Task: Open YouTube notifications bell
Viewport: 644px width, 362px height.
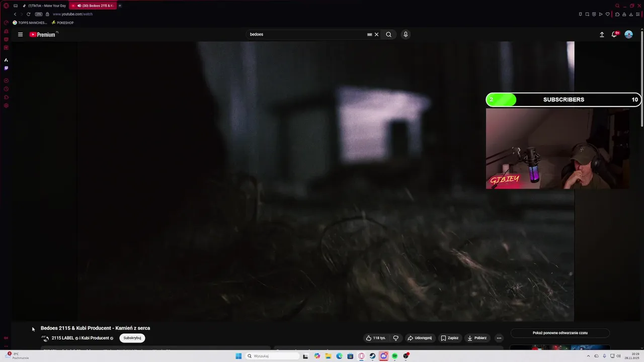Action: point(614,34)
